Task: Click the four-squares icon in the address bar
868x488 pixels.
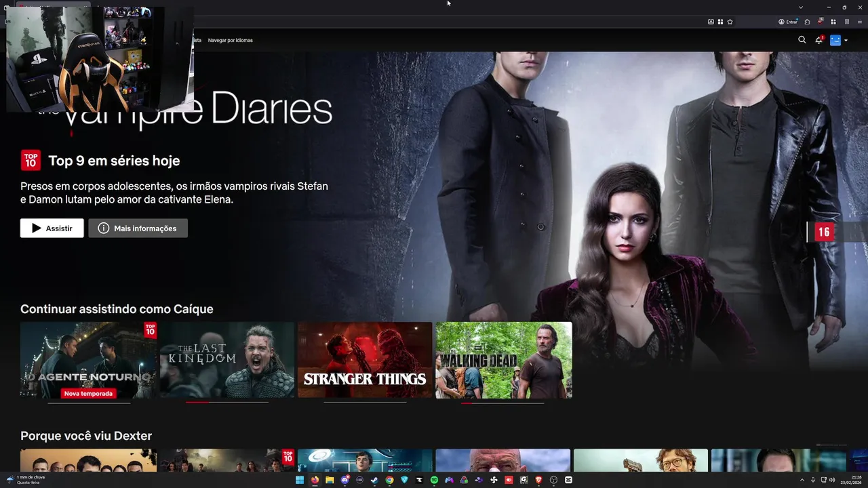Action: (x=720, y=22)
